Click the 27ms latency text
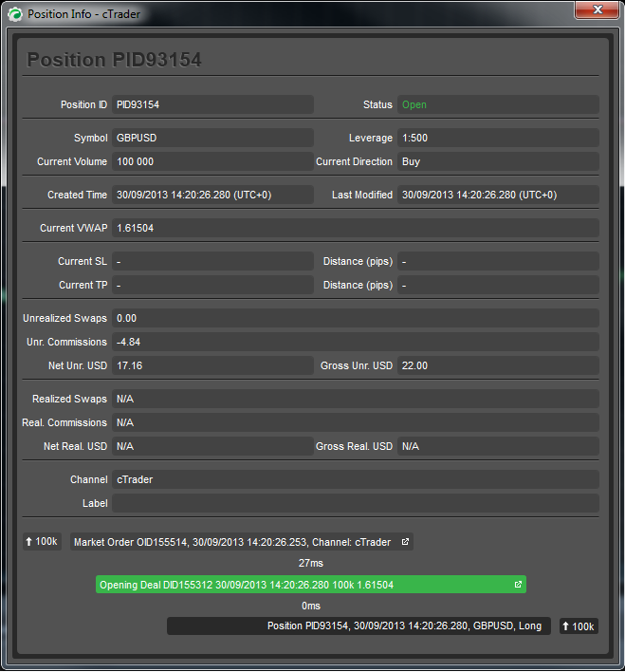 311,563
